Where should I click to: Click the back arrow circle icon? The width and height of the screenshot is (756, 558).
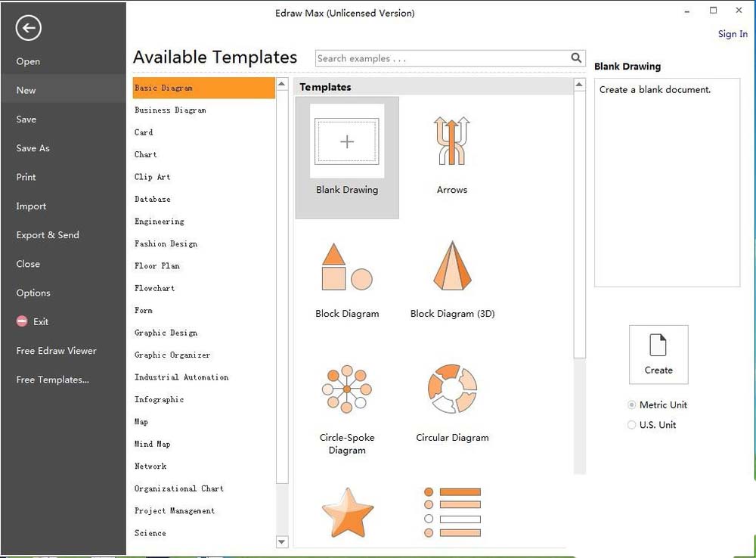(x=28, y=28)
